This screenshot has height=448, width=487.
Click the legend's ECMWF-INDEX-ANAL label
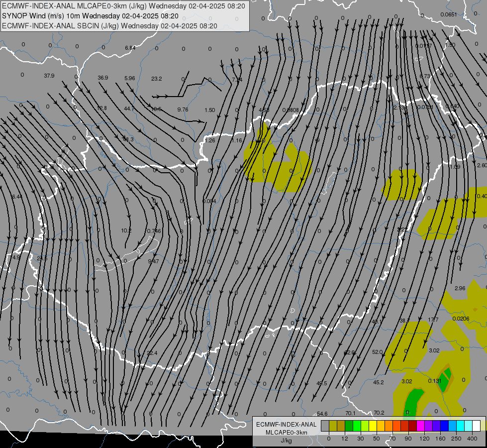tap(287, 425)
